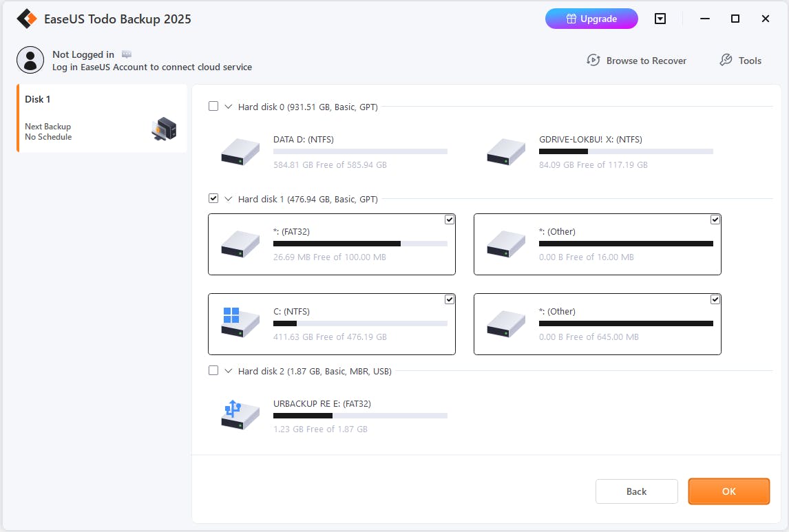Open the Tools menu
The width and height of the screenshot is (789, 532).
coord(740,61)
